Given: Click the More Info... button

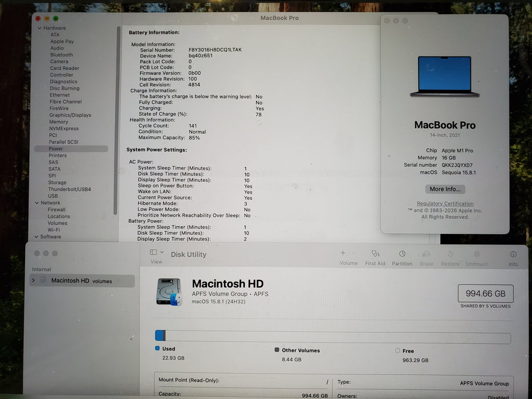Looking at the screenshot, I should tap(445, 189).
